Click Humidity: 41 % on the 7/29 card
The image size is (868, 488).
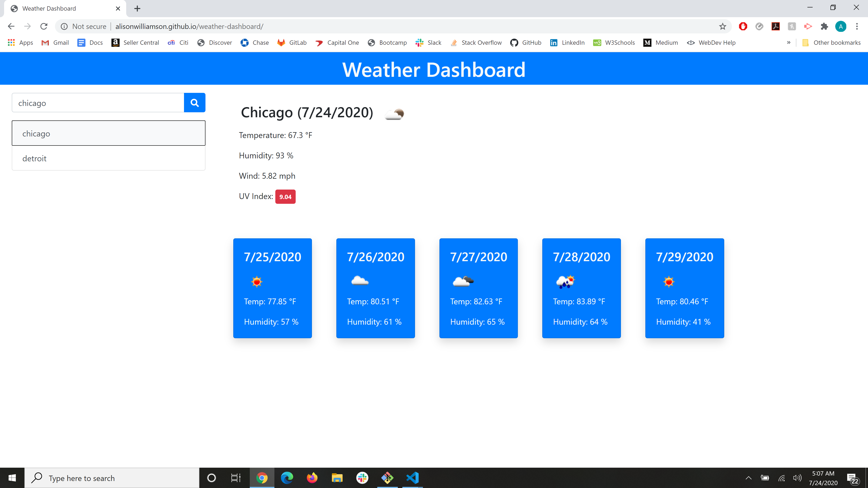coord(683,322)
